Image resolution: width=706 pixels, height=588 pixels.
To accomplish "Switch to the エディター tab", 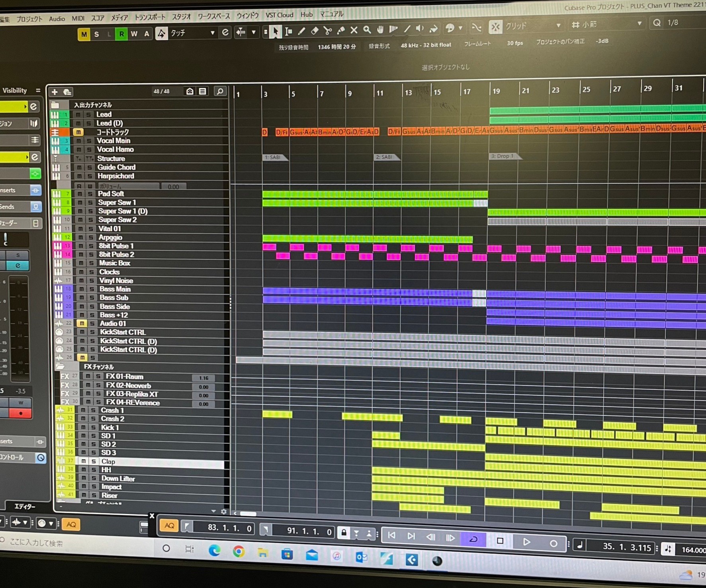I will [25, 506].
